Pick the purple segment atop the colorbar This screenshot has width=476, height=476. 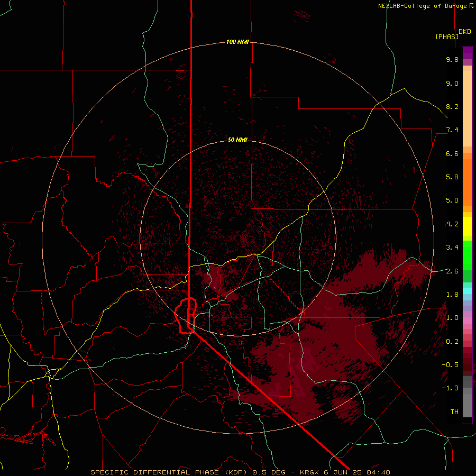pos(467,53)
